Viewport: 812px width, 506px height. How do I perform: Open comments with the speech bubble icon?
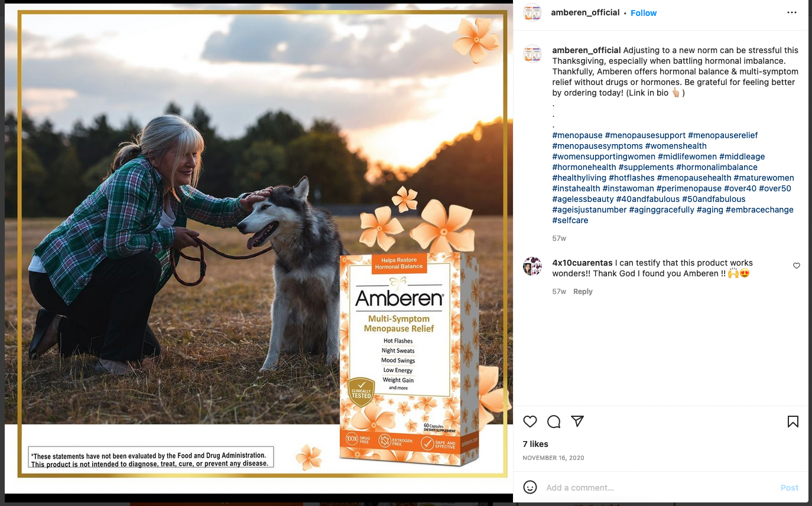pos(554,422)
